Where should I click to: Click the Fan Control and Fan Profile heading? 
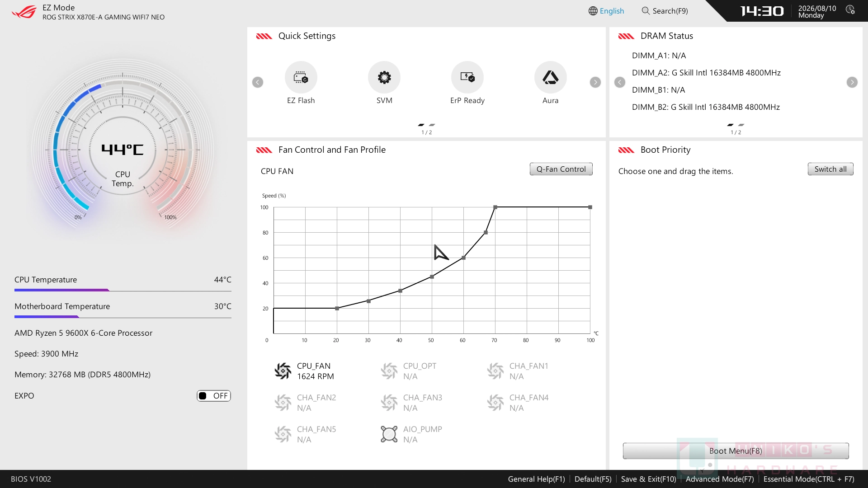pos(332,150)
